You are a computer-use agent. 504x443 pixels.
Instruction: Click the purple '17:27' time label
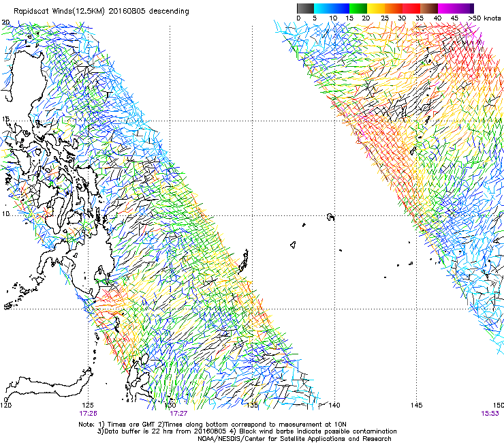click(x=178, y=414)
